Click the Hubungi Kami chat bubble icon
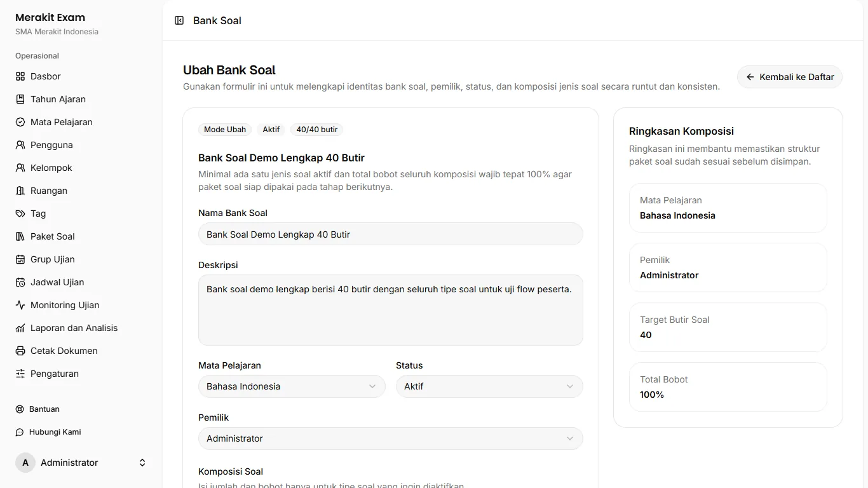Viewport: 868px width, 488px height. pos(20,432)
